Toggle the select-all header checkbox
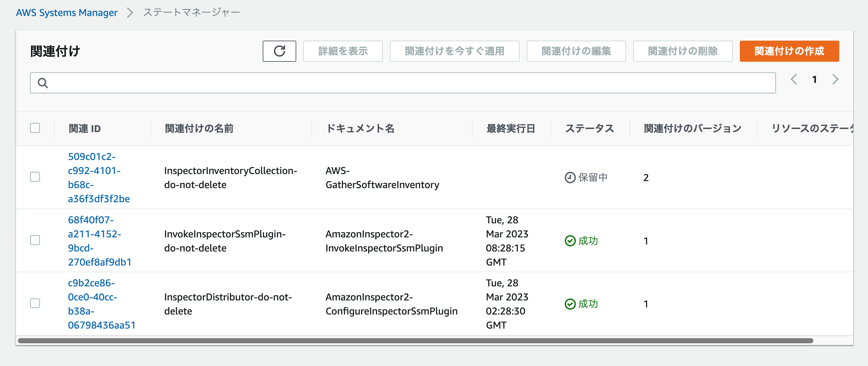Image resolution: width=868 pixels, height=366 pixels. point(35,128)
